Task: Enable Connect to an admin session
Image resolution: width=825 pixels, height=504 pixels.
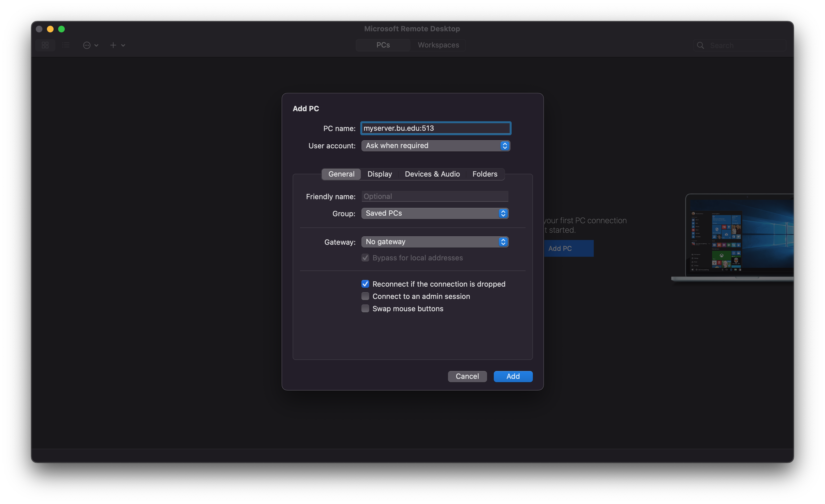Action: click(365, 296)
